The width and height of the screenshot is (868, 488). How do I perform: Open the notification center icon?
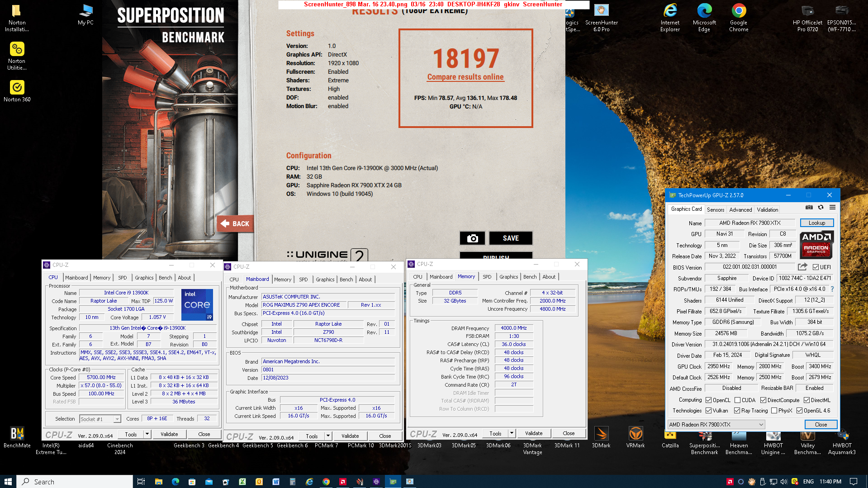[x=854, y=482]
